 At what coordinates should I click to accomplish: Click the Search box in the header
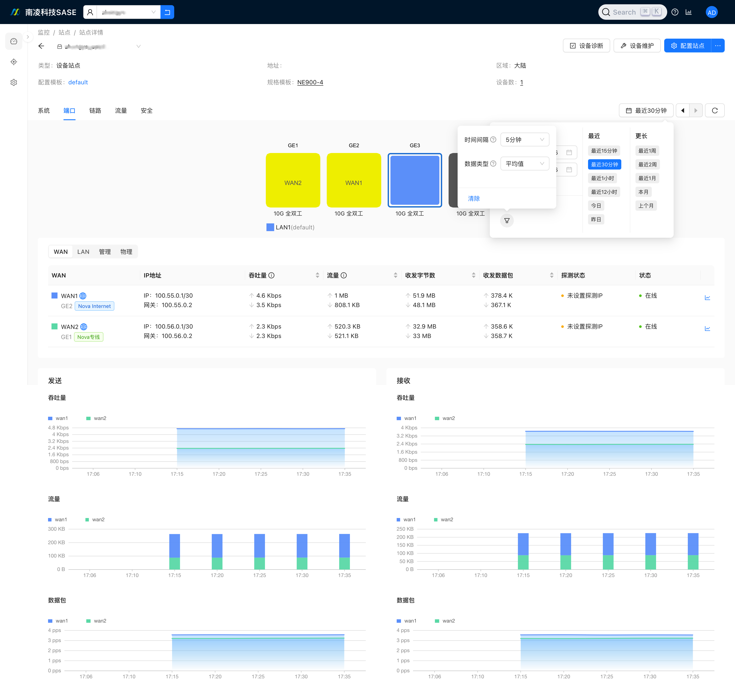click(x=632, y=12)
